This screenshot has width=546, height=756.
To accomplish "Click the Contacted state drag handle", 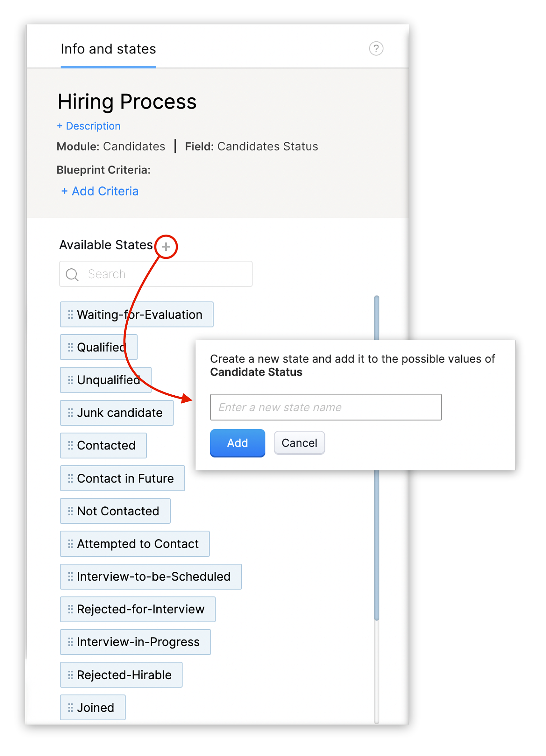I will (70, 446).
